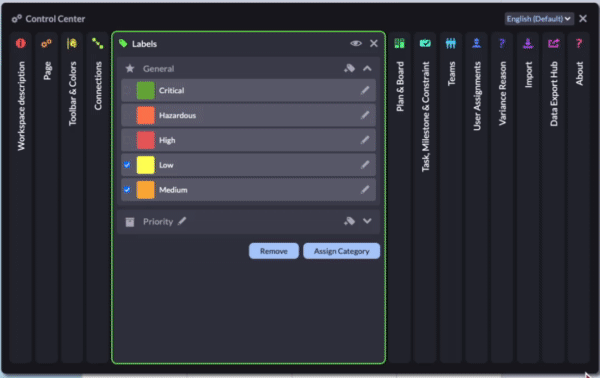
Task: Collapse the General category chevron
Action: click(367, 68)
